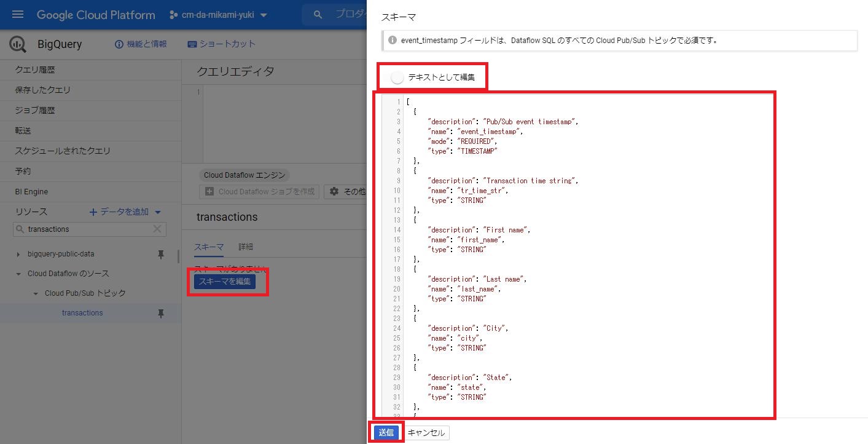Switch to the 詳細 tab
Image resolution: width=868 pixels, height=444 pixels.
pos(245,247)
